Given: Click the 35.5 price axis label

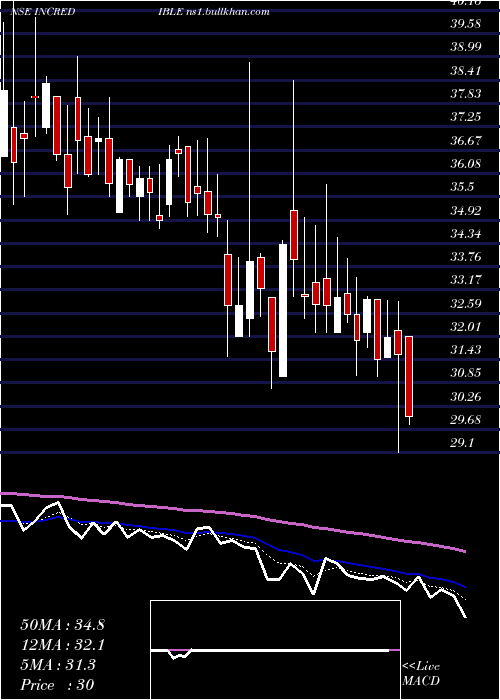Looking at the screenshot, I should click(462, 187).
